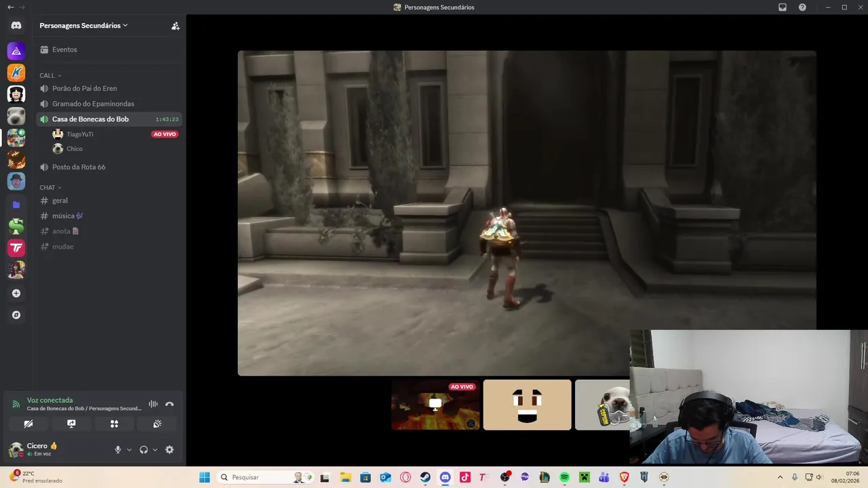The image size is (868, 488).
Task: Join Gramado do Epaminondas voice channel
Action: (x=109, y=104)
